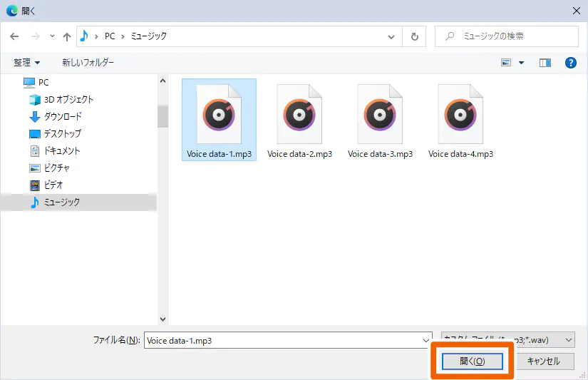
Task: Open the view options dropdown arrow
Action: click(x=522, y=63)
